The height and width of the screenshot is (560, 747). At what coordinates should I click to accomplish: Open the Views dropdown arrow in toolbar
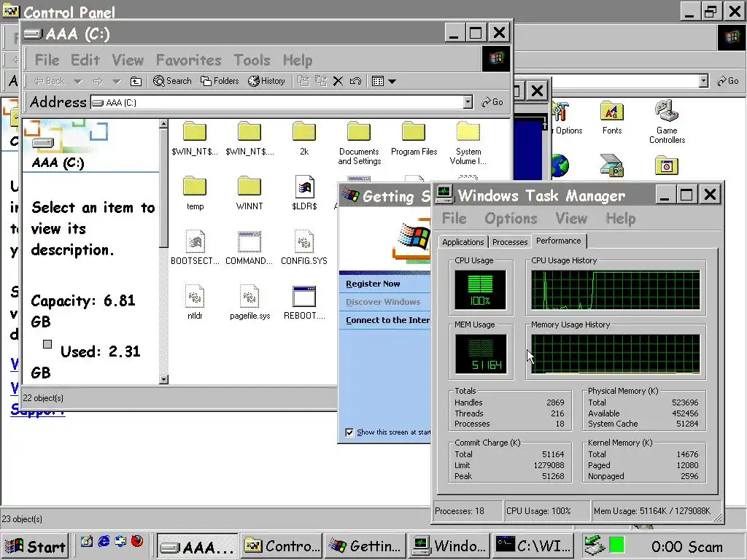392,82
